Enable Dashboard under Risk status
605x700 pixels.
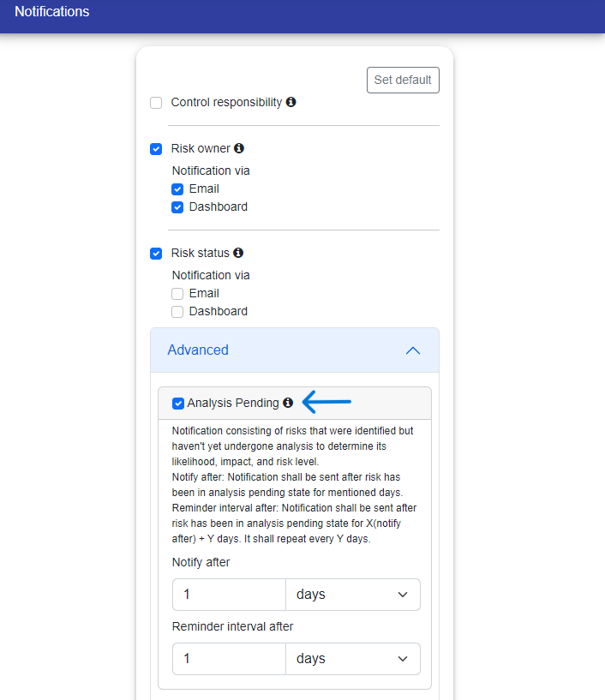(177, 312)
